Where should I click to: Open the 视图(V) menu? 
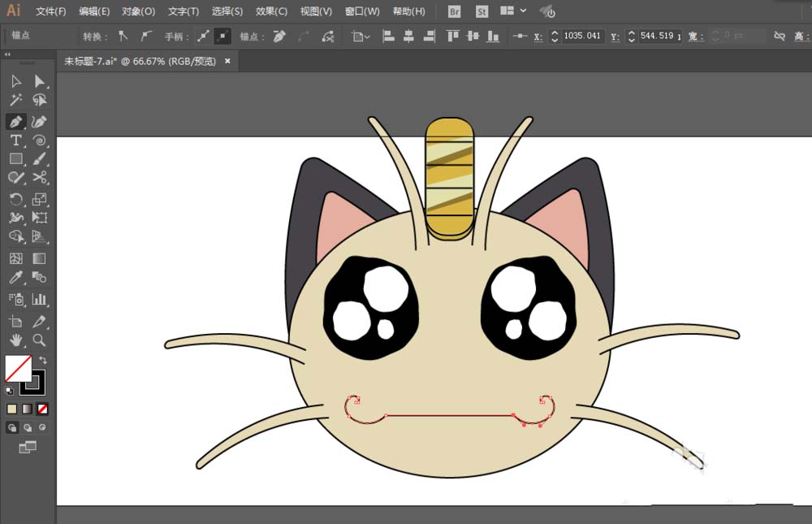[316, 11]
